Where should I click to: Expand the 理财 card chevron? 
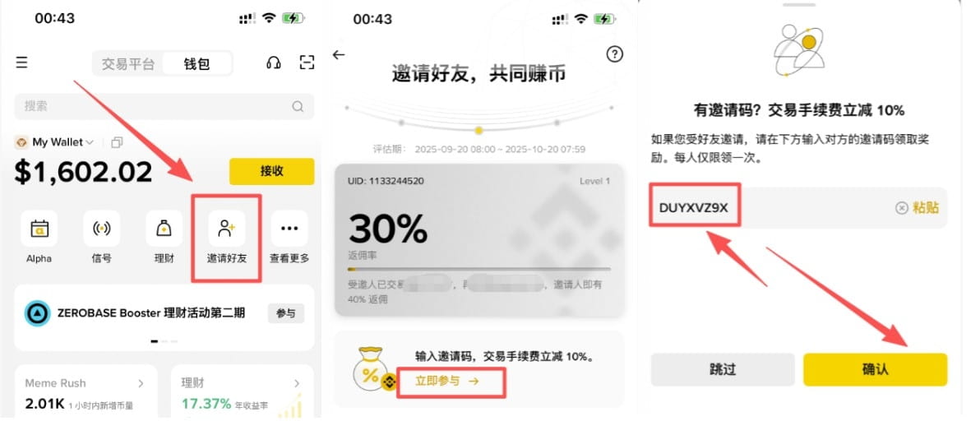pos(298,383)
